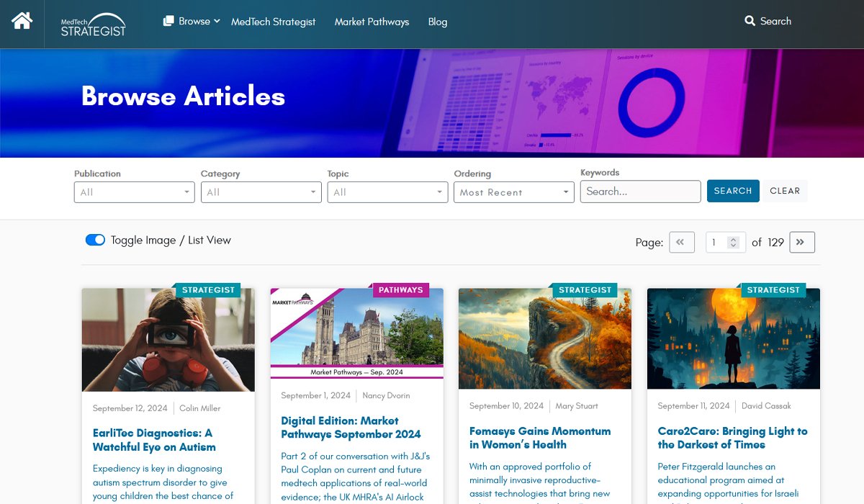864x504 pixels.
Task: Open the Ordering dropdown showing Most Recent
Action: pos(514,192)
